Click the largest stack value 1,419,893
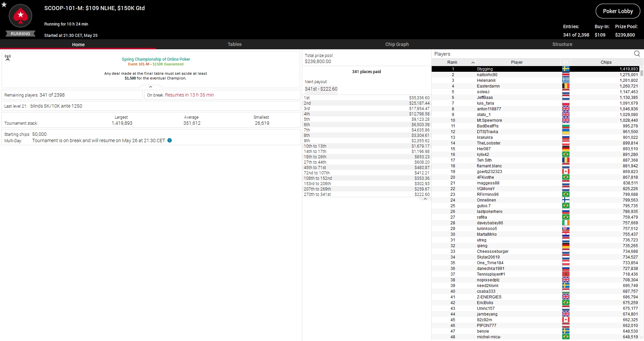The width and height of the screenshot is (644, 341). [122, 123]
